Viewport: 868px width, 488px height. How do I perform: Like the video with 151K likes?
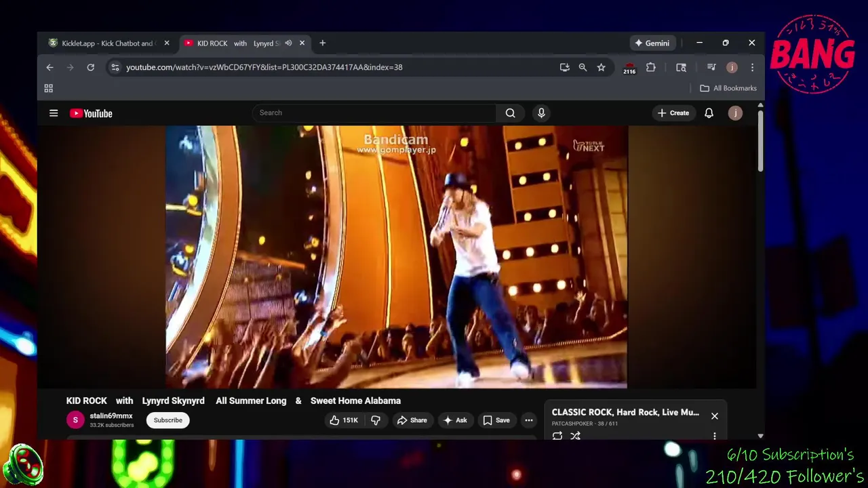pos(344,420)
